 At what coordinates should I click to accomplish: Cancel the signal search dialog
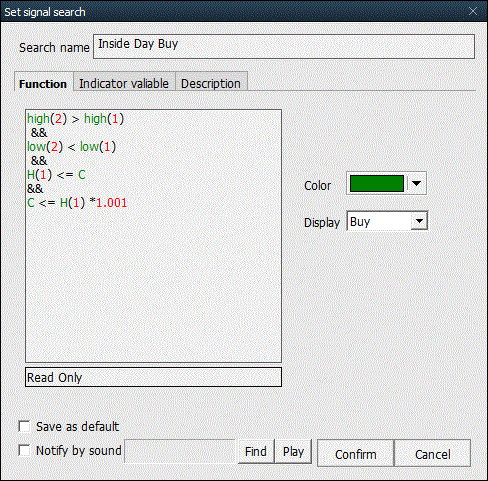pos(433,453)
